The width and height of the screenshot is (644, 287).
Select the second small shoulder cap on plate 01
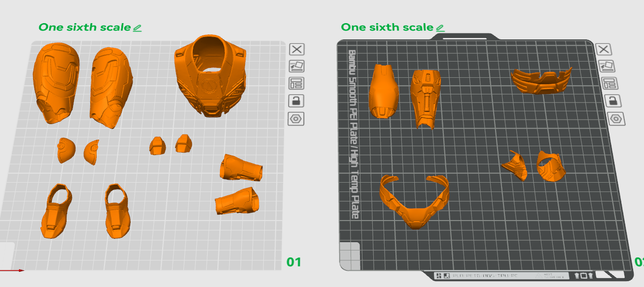[92, 152]
